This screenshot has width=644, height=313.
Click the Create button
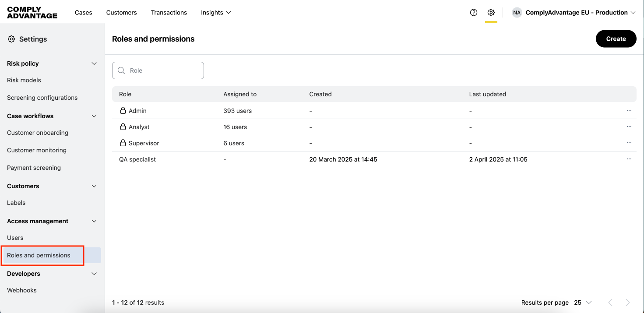(616, 39)
